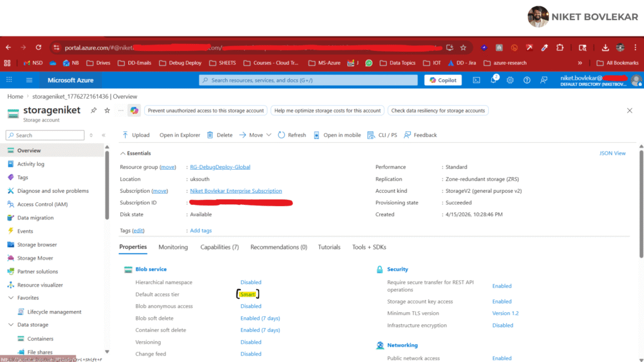Viewport: 644px width, 362px height.
Task: Open the top bar feedback icon
Action: coord(544,80)
